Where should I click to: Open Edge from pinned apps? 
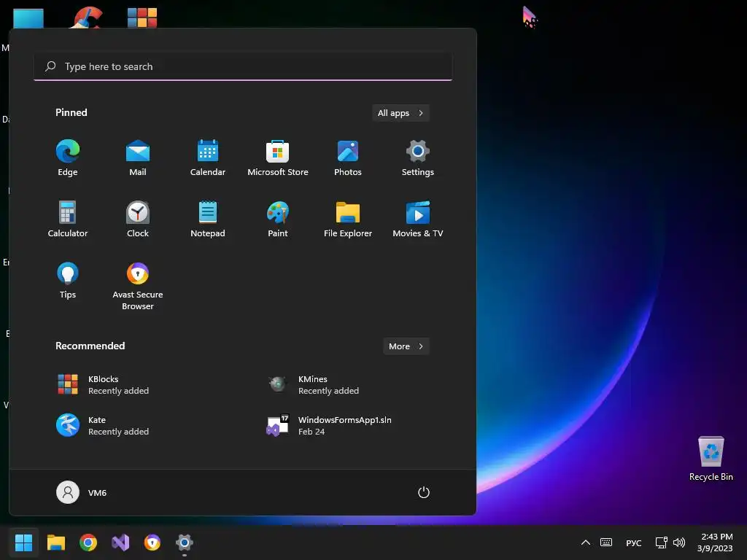68,158
